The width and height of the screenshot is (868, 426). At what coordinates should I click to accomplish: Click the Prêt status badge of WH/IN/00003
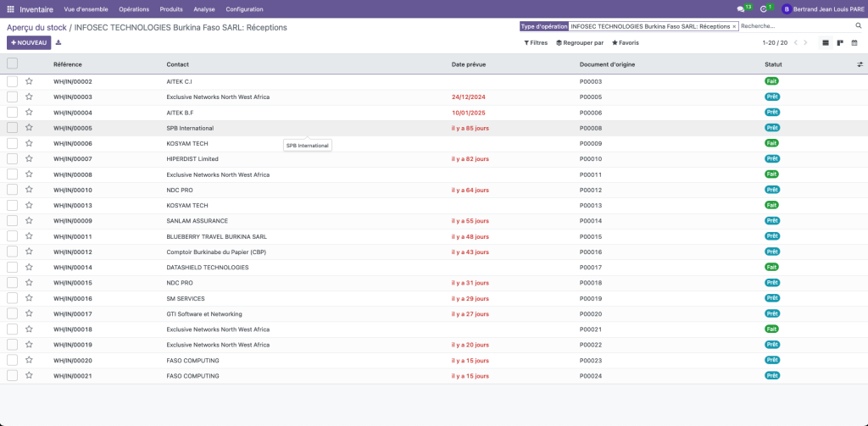(x=772, y=97)
